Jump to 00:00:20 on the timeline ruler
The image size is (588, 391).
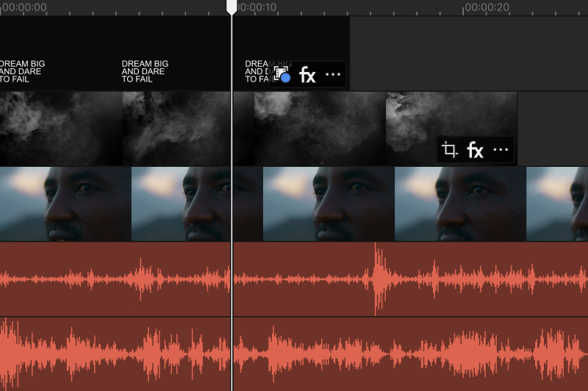pos(487,7)
